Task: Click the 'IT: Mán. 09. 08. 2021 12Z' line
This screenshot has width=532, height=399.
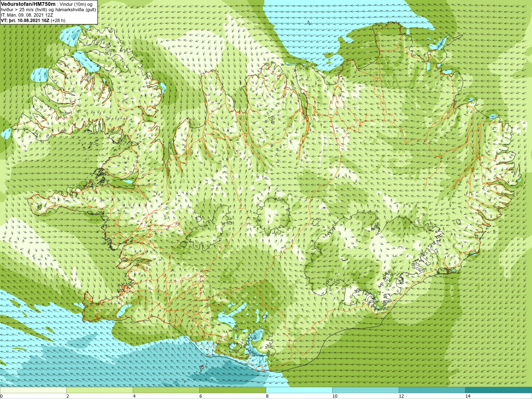Action: tap(27, 15)
